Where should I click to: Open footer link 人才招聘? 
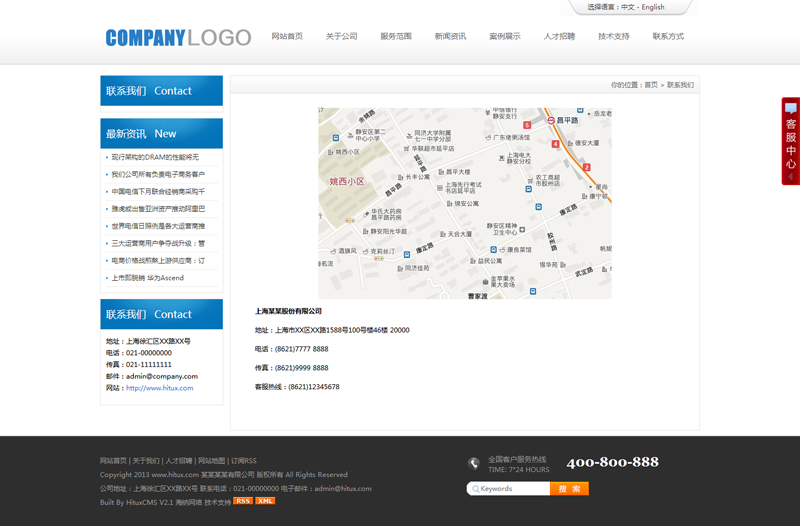click(x=179, y=461)
